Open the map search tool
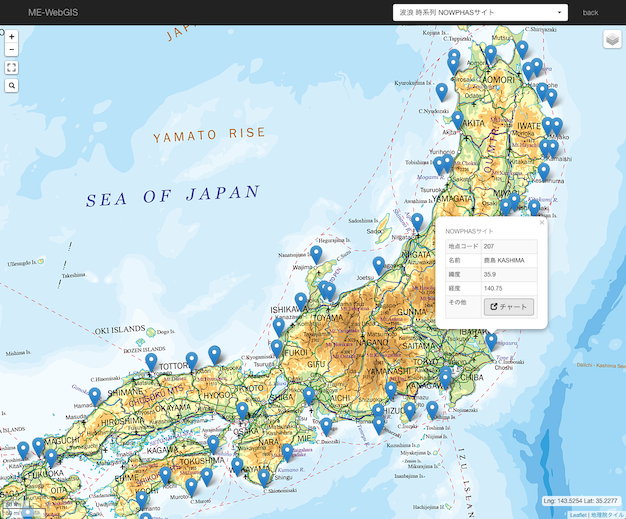Screen dimensions: 626x519 click(12, 86)
